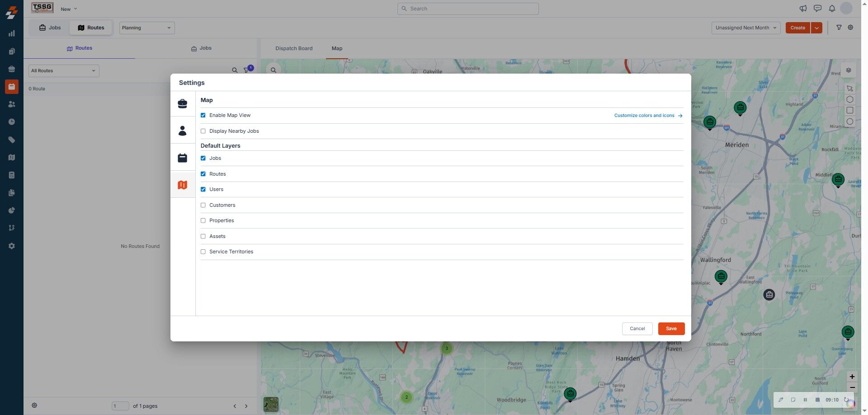Click the orange Create button
The height and width of the screenshot is (415, 868).
click(x=797, y=28)
